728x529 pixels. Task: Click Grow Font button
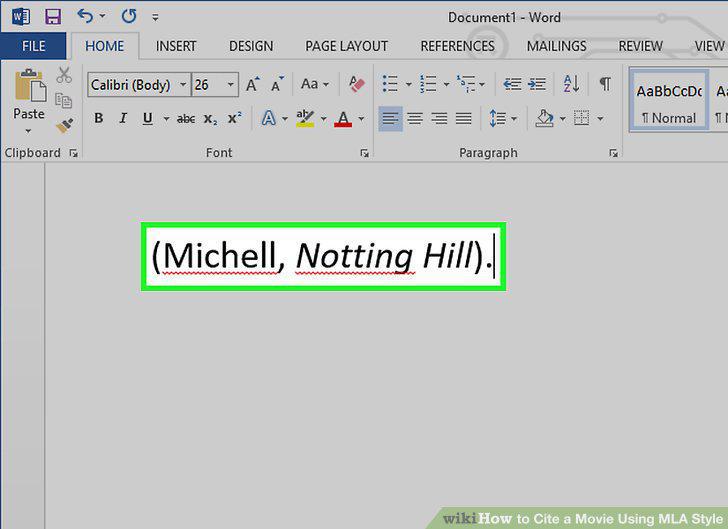[253, 84]
